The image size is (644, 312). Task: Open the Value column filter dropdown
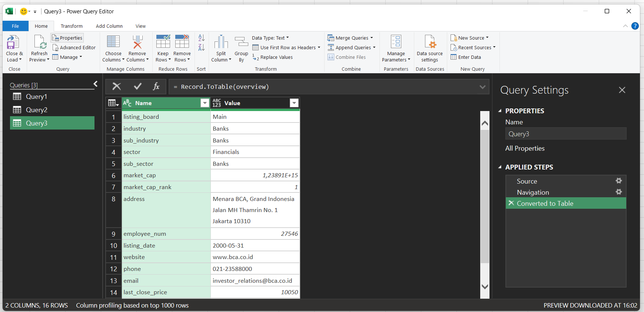pos(294,103)
